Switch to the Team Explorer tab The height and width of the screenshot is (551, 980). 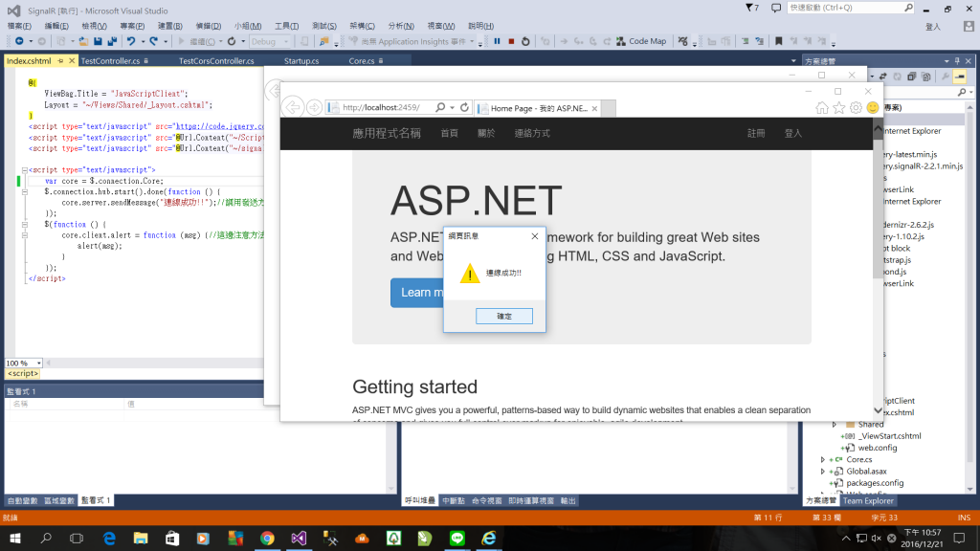(x=868, y=500)
